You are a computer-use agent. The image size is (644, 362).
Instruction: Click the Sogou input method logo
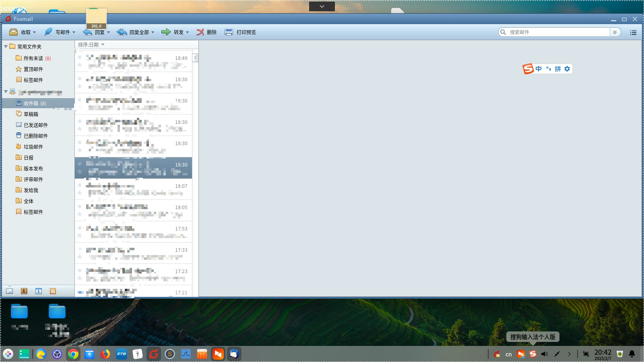tap(528, 69)
